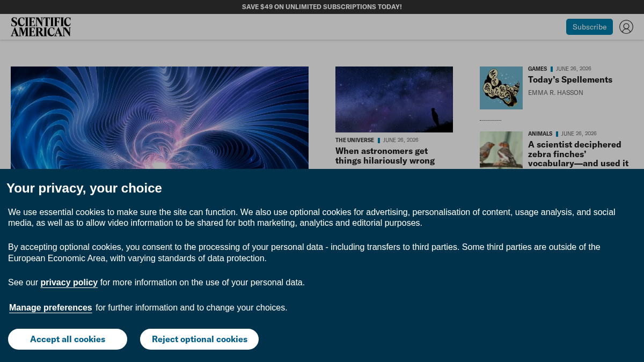Click the unlimited subscriptions promo banner
644x362 pixels.
point(322,7)
